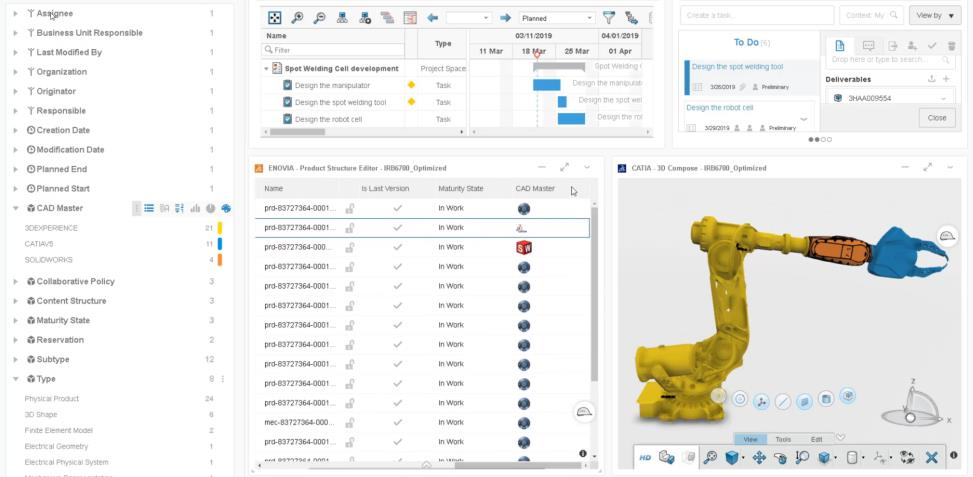Click the trash delete icon in task panel
Screen dimensions: 973x477
(952, 46)
